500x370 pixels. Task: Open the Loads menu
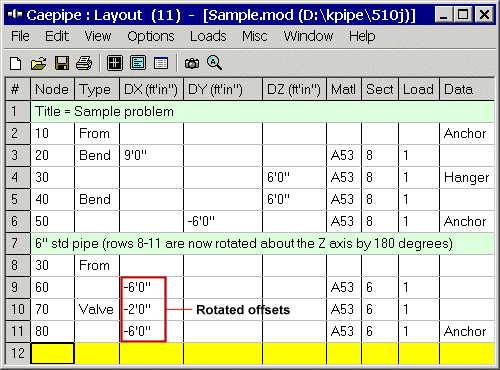tap(208, 36)
